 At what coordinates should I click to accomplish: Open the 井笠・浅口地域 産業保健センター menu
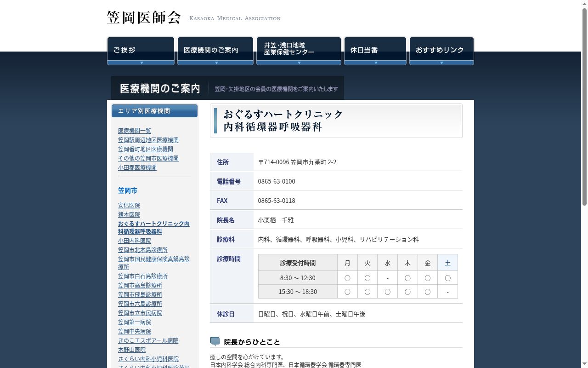coord(299,51)
